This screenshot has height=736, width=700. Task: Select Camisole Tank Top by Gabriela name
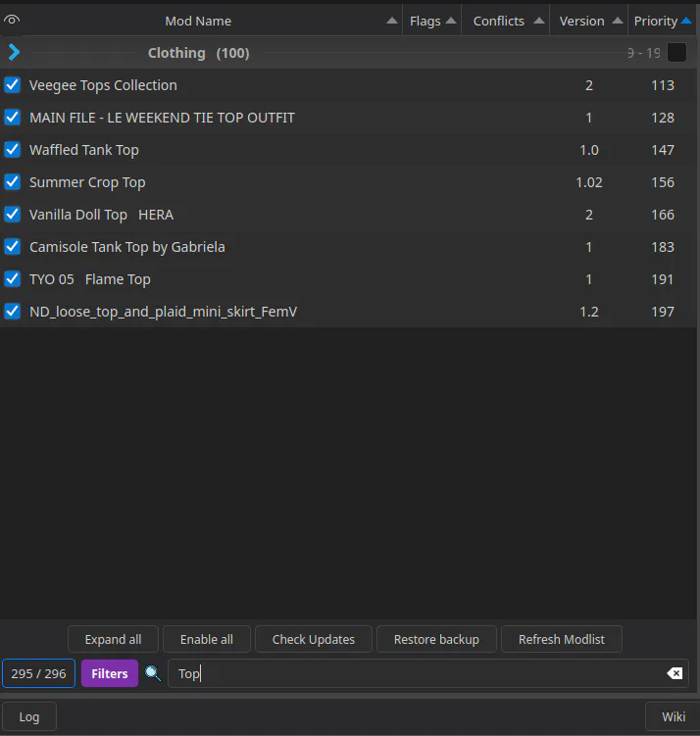point(127,247)
